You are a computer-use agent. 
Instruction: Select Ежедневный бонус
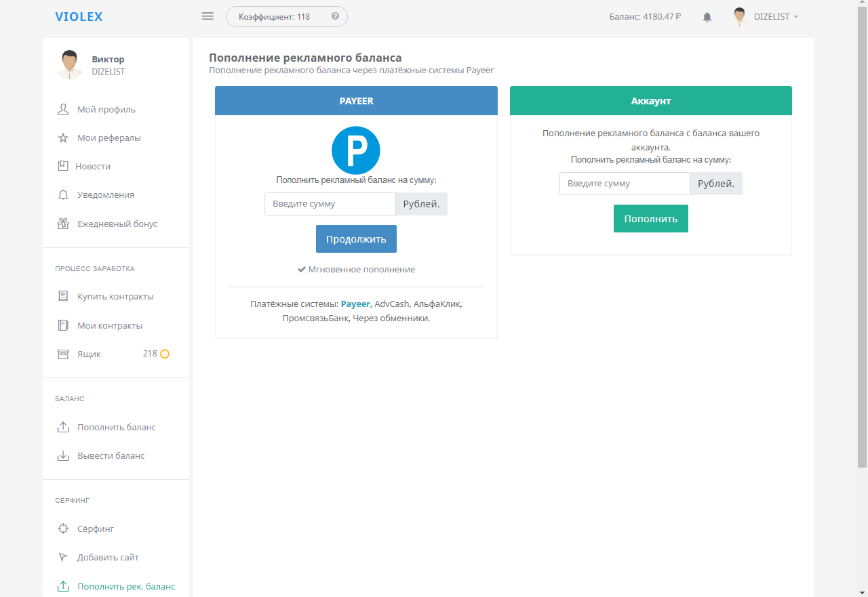click(x=116, y=224)
